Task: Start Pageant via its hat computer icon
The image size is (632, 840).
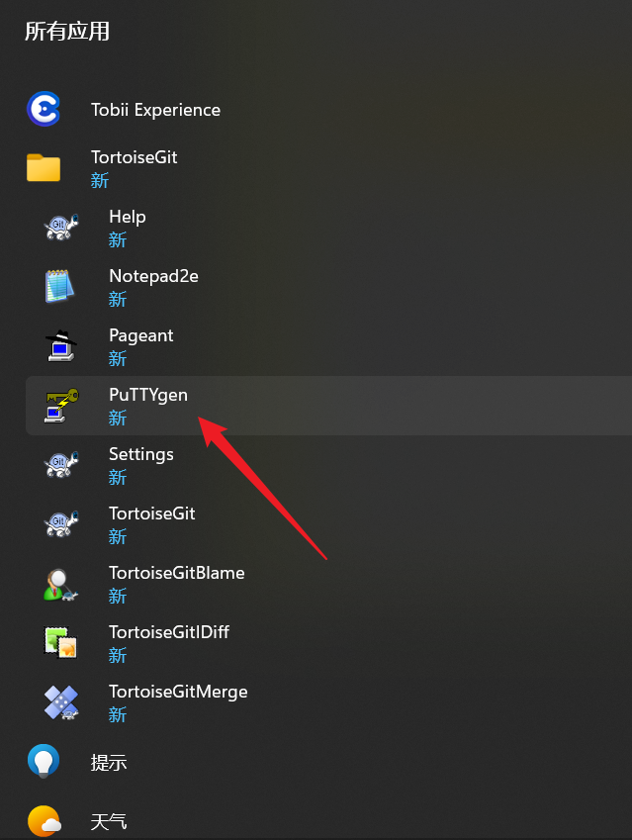Action: click(x=61, y=346)
